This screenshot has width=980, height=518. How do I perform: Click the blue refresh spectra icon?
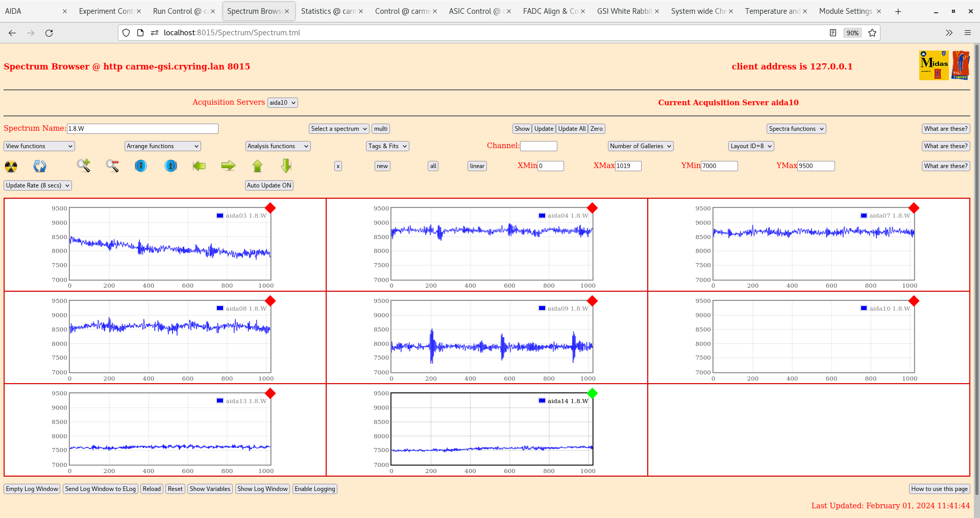[40, 166]
